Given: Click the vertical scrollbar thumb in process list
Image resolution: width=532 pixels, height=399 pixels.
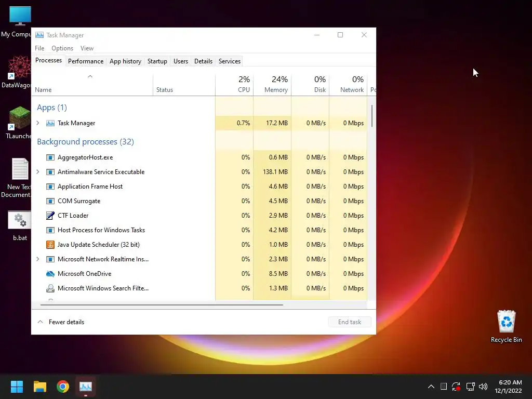Looking at the screenshot, I should (372, 116).
